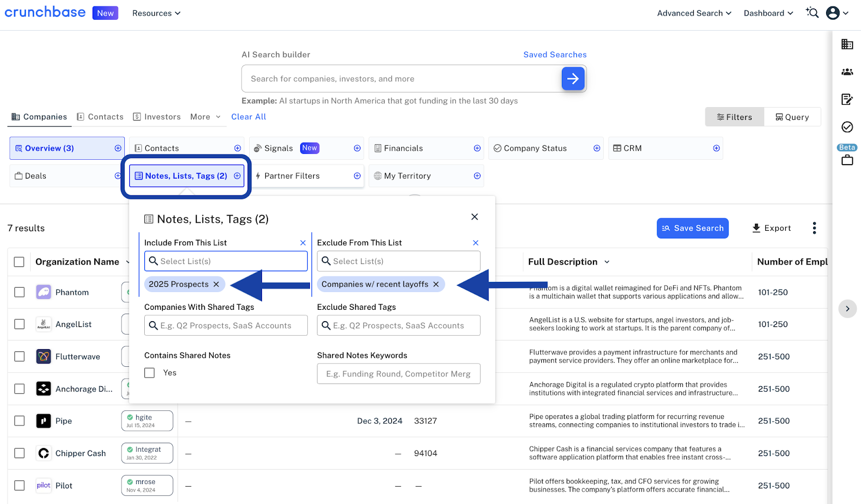The height and width of the screenshot is (504, 861).
Task: Switch to the Investors tab
Action: [157, 117]
